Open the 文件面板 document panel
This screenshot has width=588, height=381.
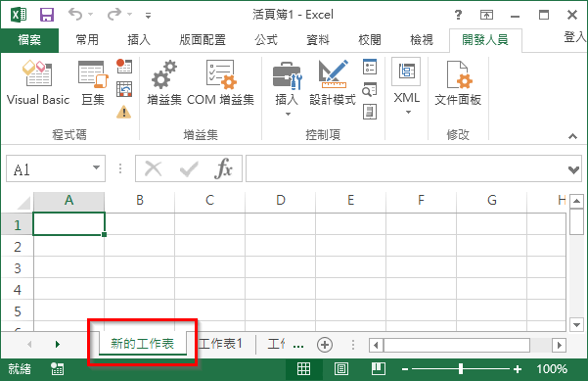pyautogui.click(x=458, y=82)
